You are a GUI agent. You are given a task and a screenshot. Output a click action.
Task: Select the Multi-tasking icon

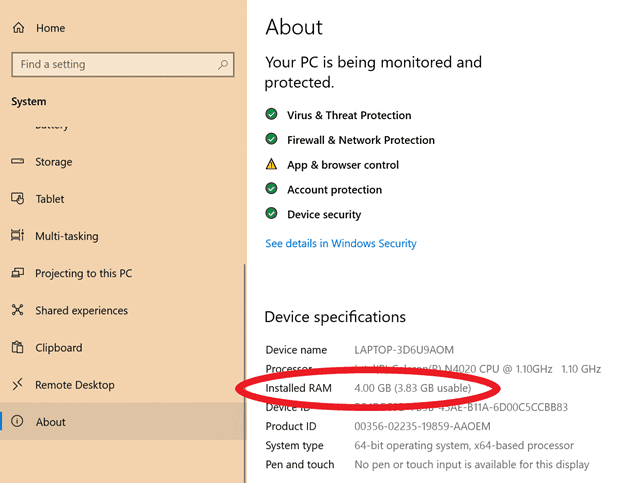click(17, 236)
